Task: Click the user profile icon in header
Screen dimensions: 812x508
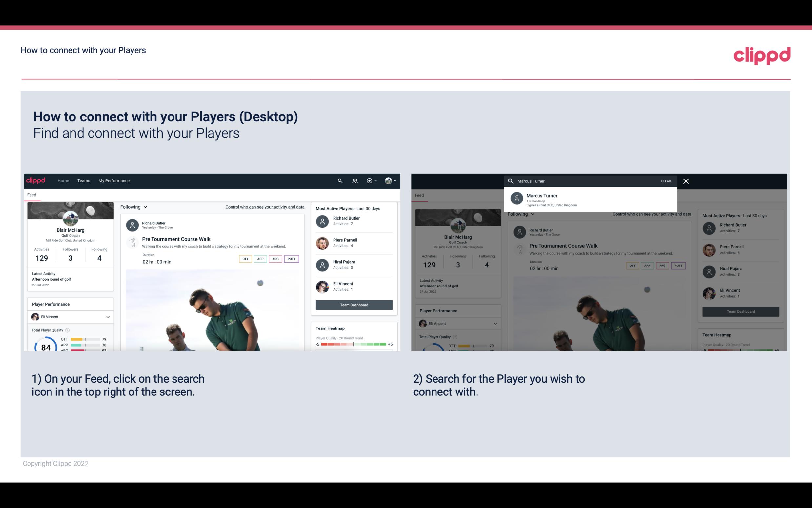Action: click(x=388, y=180)
